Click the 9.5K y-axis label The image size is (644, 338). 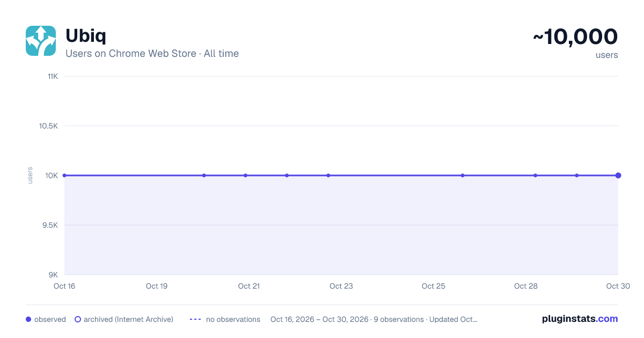tap(50, 225)
